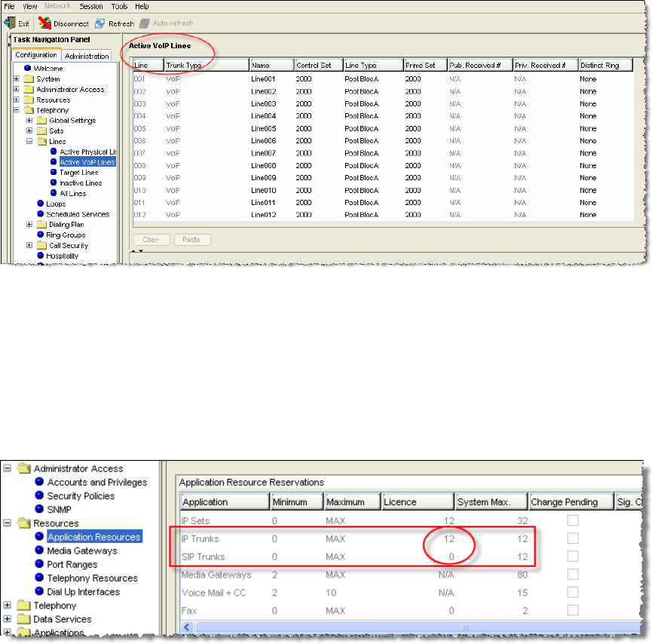Click the Copy button below the table
The width and height of the screenshot is (652, 644).
[x=150, y=240]
